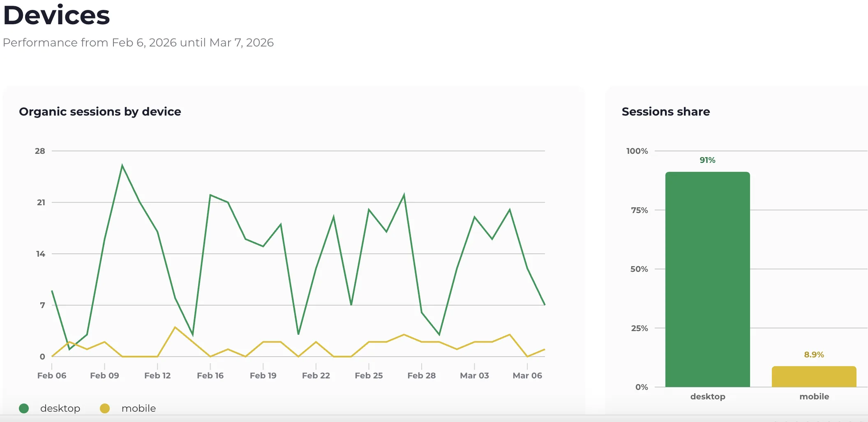Click the desktop legend label under line chart
868x422 pixels.
[60, 408]
